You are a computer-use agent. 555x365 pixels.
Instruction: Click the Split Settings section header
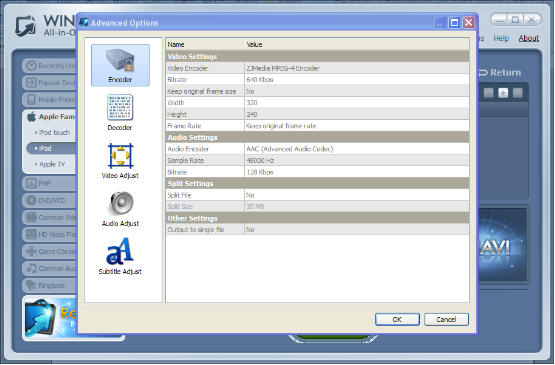coord(317,183)
